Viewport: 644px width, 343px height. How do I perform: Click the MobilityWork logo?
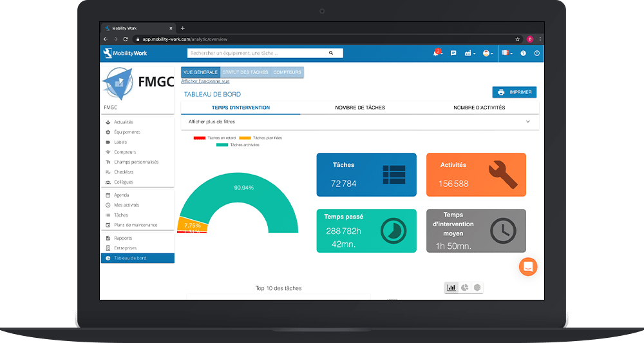125,53
